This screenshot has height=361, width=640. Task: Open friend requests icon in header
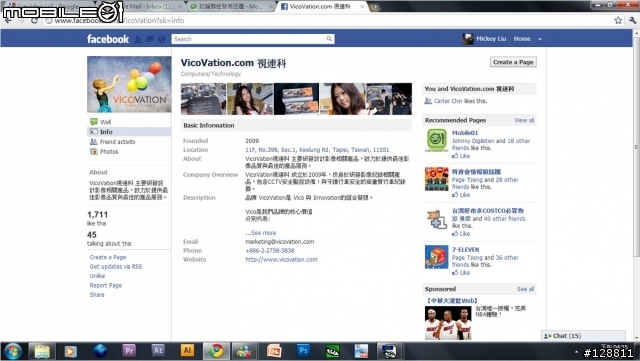pos(138,39)
